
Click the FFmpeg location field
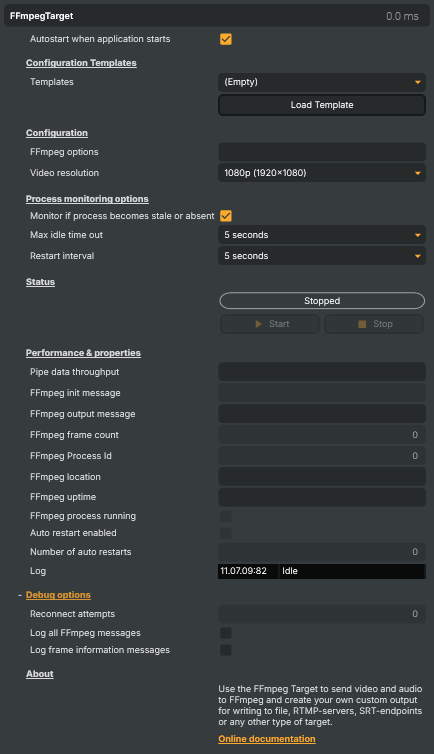click(322, 477)
